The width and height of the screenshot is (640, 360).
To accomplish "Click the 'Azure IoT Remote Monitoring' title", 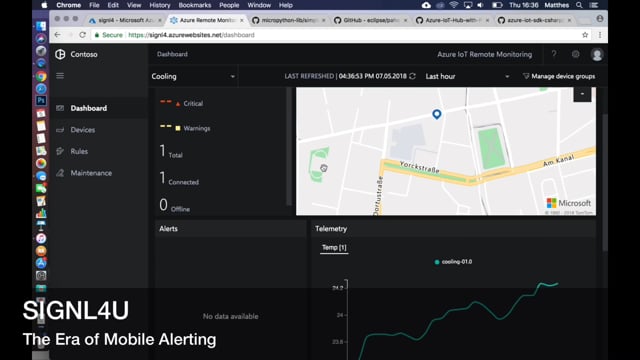I will [484, 54].
